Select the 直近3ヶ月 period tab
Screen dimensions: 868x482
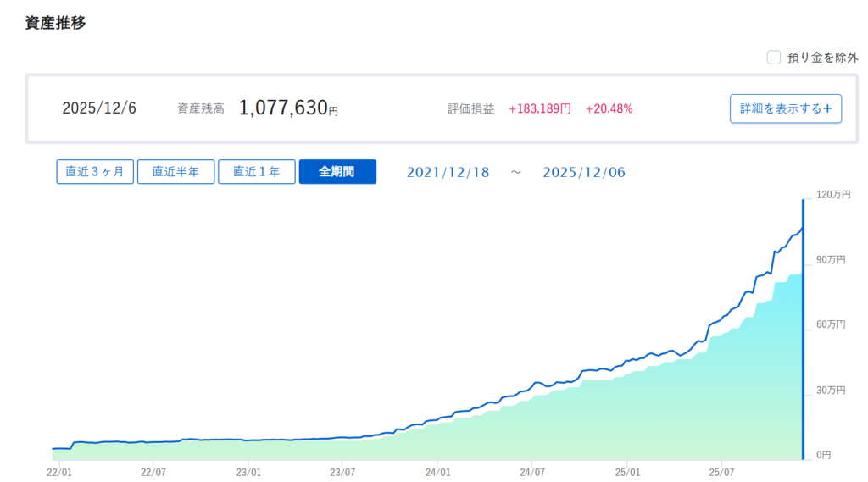tap(95, 172)
